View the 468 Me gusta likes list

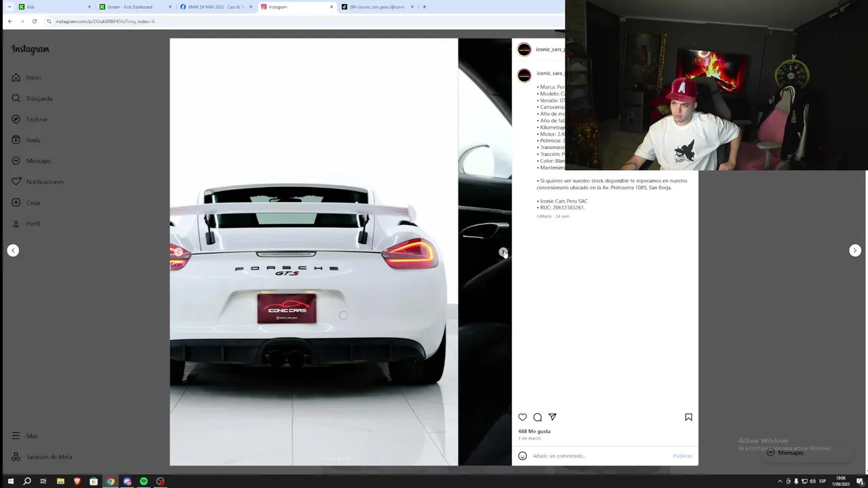pos(534,431)
